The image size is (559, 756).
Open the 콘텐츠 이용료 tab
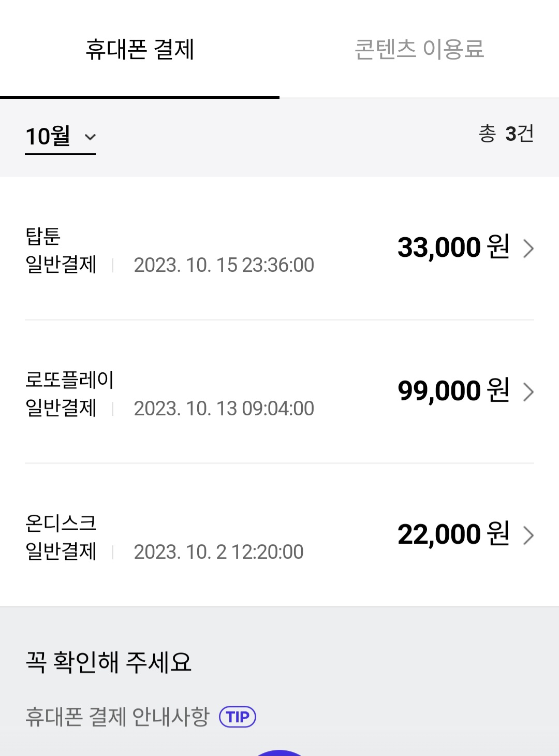click(419, 50)
